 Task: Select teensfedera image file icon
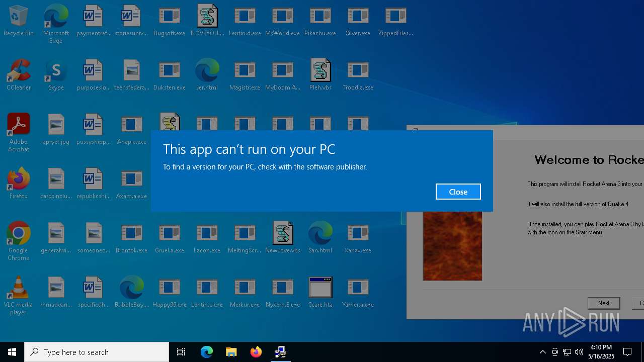point(132,75)
